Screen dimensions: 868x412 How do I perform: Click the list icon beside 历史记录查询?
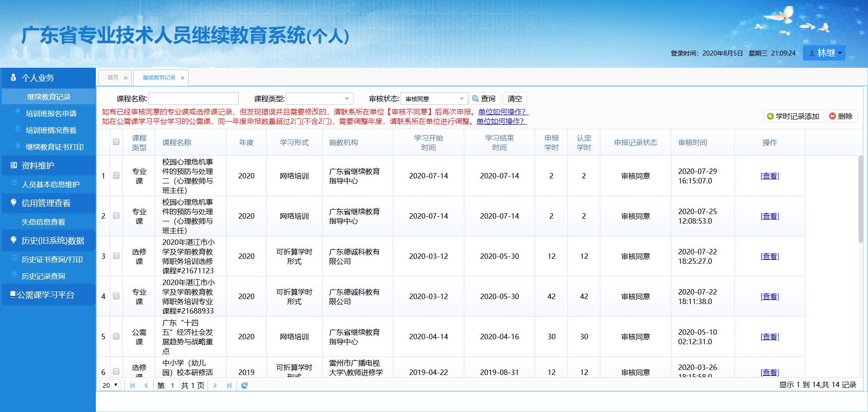pyautogui.click(x=14, y=275)
